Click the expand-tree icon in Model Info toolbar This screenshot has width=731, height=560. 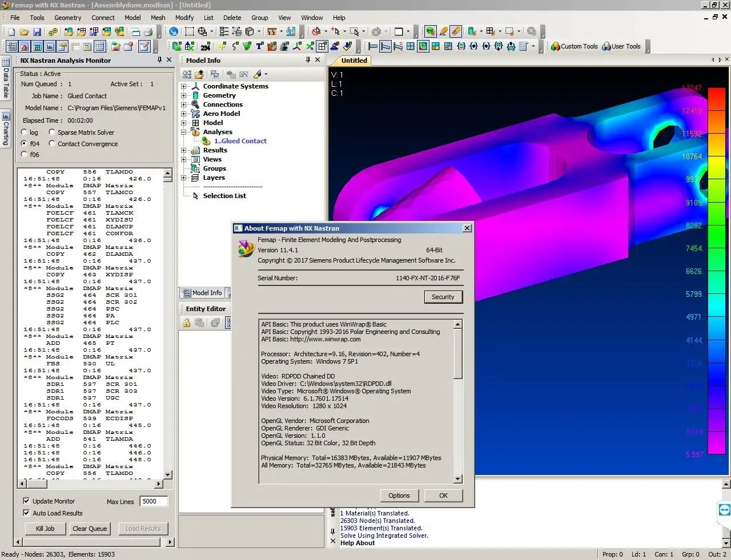coord(187,74)
